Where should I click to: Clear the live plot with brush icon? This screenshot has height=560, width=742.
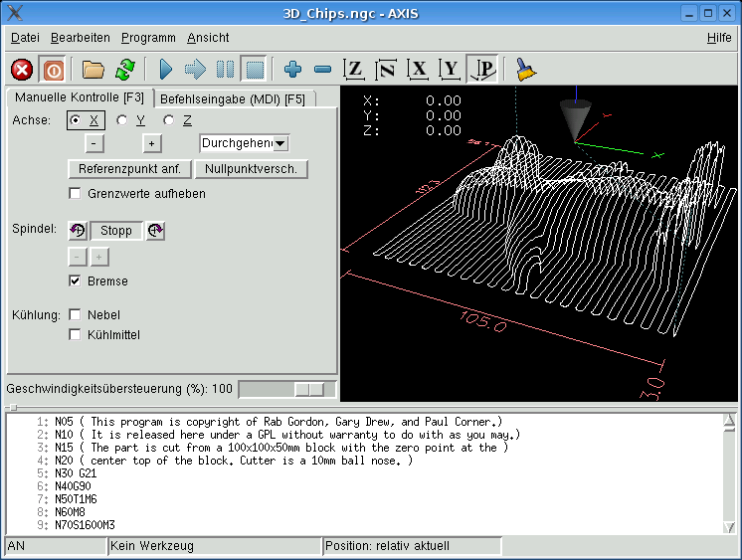point(525,70)
